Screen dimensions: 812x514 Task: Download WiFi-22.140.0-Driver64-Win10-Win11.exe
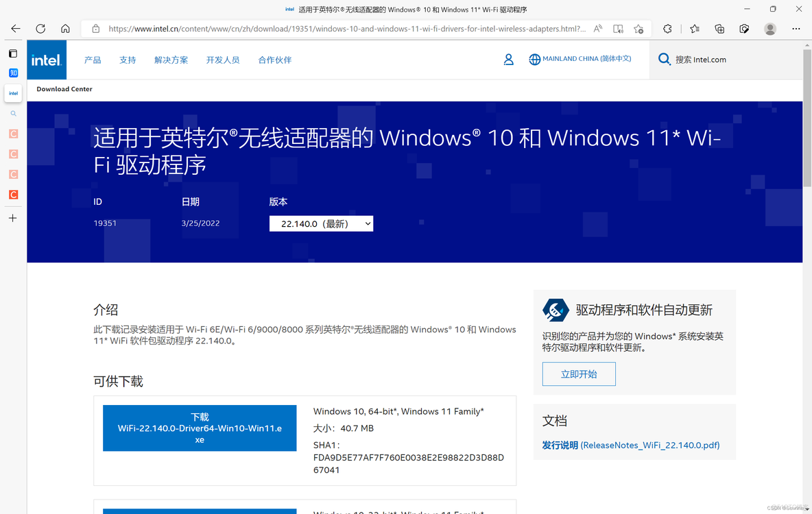pyautogui.click(x=200, y=428)
